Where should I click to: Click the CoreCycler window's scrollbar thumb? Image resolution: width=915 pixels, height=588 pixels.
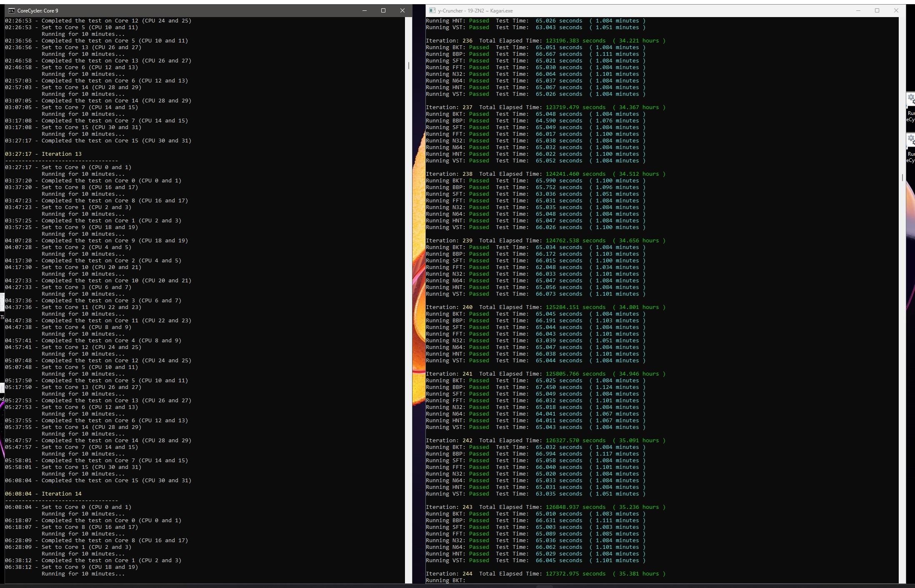coord(409,65)
